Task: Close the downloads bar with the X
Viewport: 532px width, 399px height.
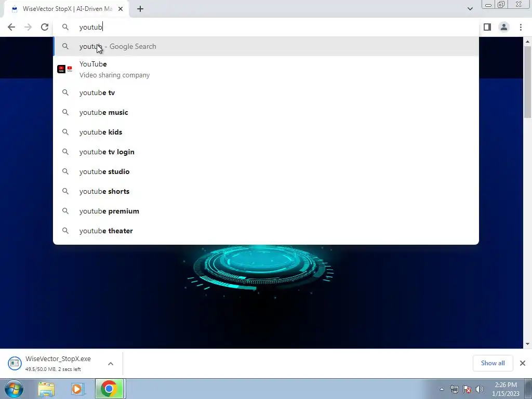Action: click(523, 363)
